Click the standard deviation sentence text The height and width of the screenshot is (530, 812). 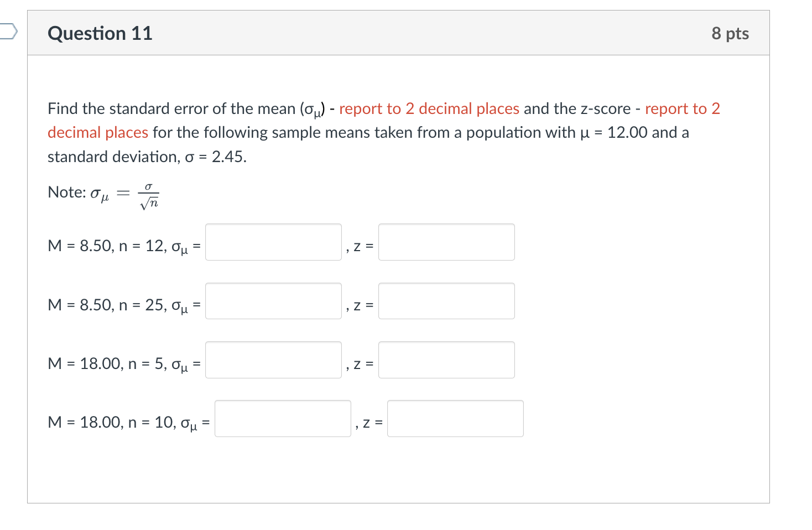(147, 157)
